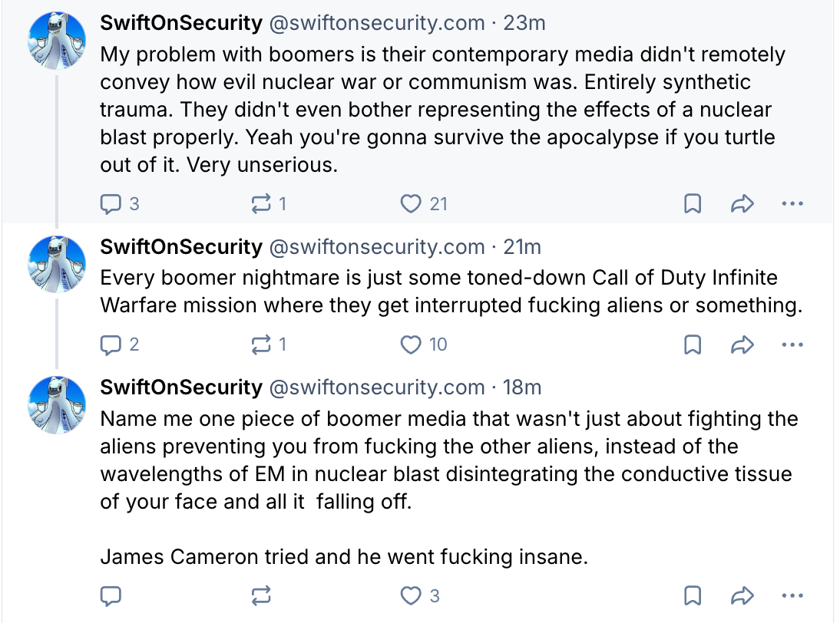Repost the first post about nuclear war
The height and width of the screenshot is (623, 840).
(x=261, y=204)
